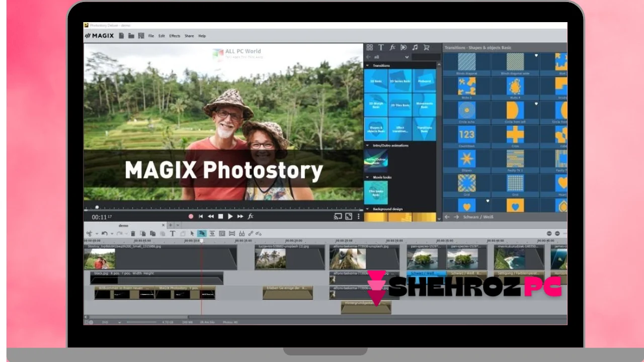Click the Play button

230,216
